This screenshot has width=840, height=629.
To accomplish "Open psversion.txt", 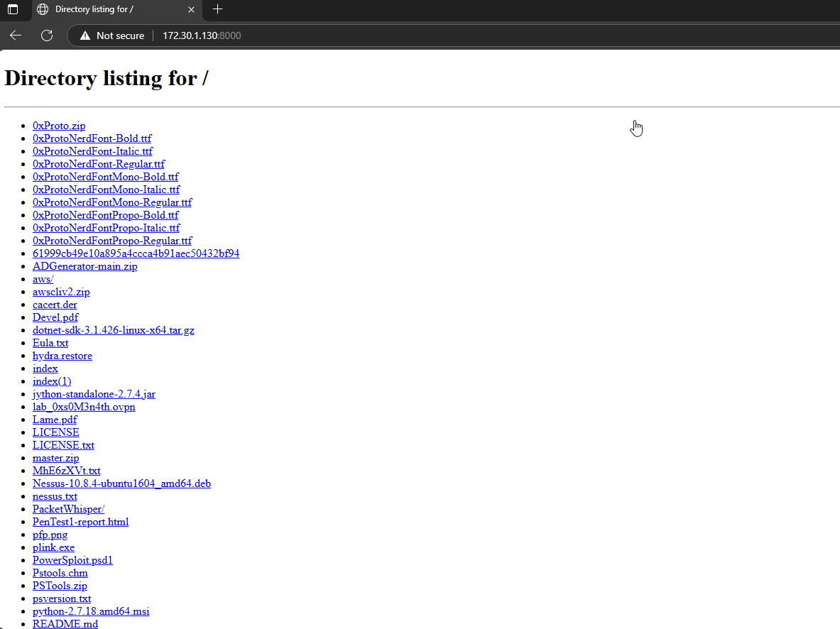I will (x=62, y=599).
